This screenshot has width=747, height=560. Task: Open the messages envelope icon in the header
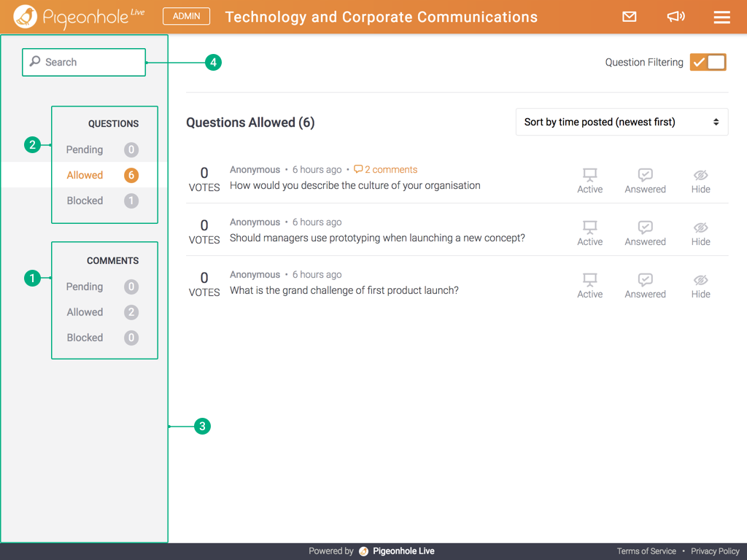pyautogui.click(x=629, y=17)
